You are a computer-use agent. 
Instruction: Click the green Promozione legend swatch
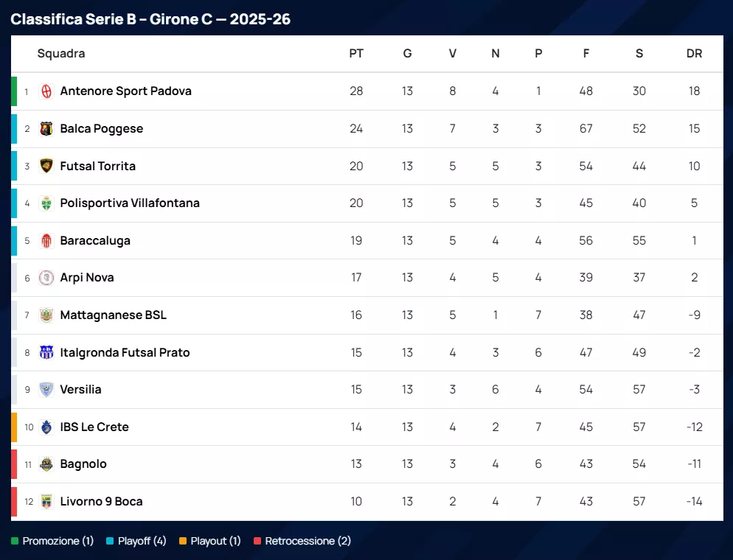tap(15, 542)
